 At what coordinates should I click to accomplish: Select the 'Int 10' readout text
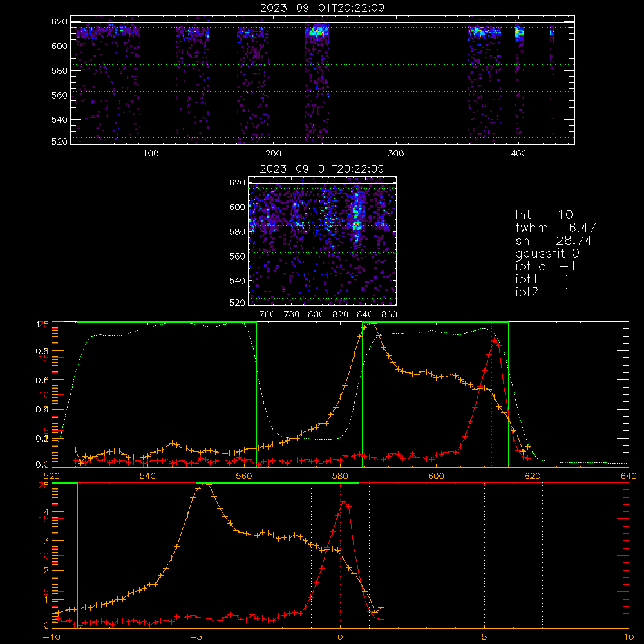[544, 214]
